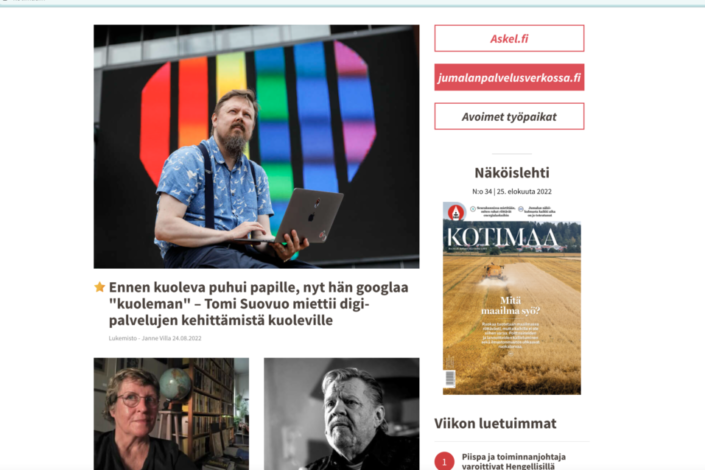
Task: Click the gold star icon beside headline
Action: tap(99, 287)
